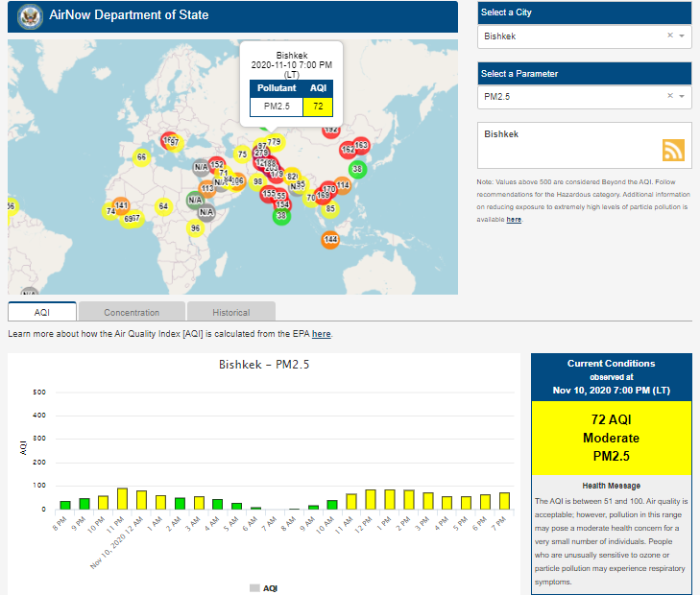Select the yellow 66 AQI map marker
The width and height of the screenshot is (700, 595).
click(x=142, y=157)
